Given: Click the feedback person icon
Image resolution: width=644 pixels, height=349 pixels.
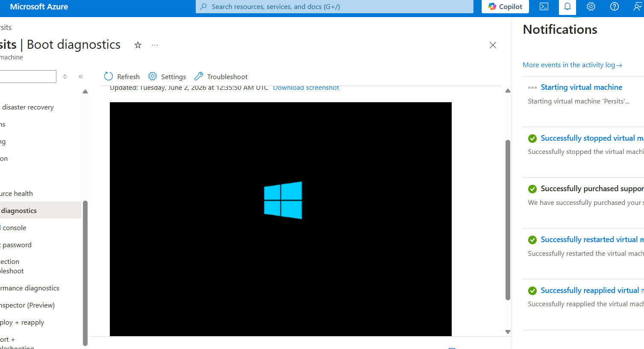Looking at the screenshot, I should (638, 7).
